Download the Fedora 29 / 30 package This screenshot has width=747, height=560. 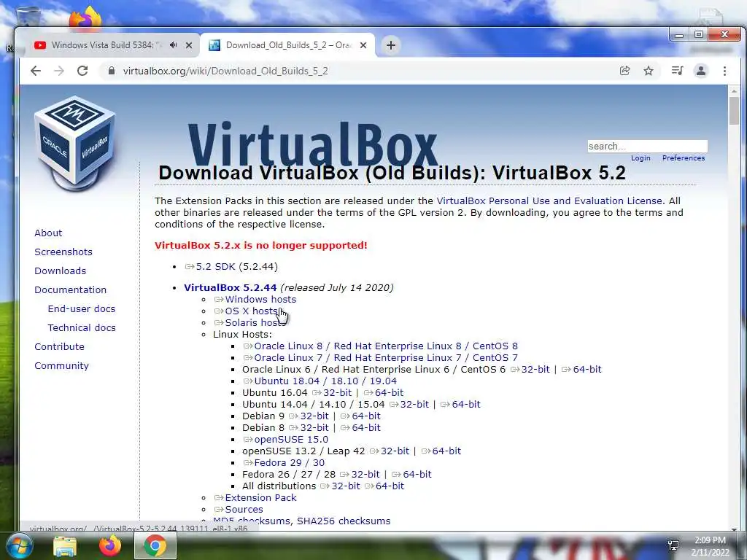[x=289, y=463]
